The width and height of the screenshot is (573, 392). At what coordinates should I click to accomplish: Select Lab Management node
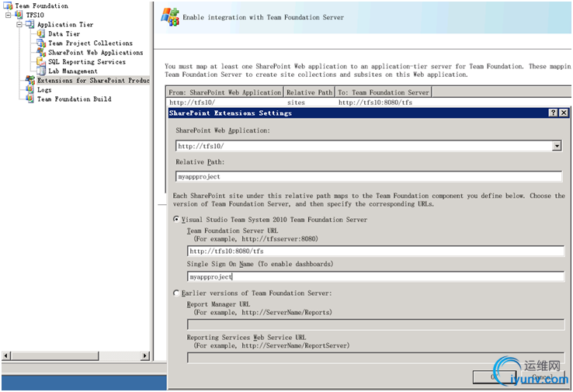pyautogui.click(x=73, y=71)
